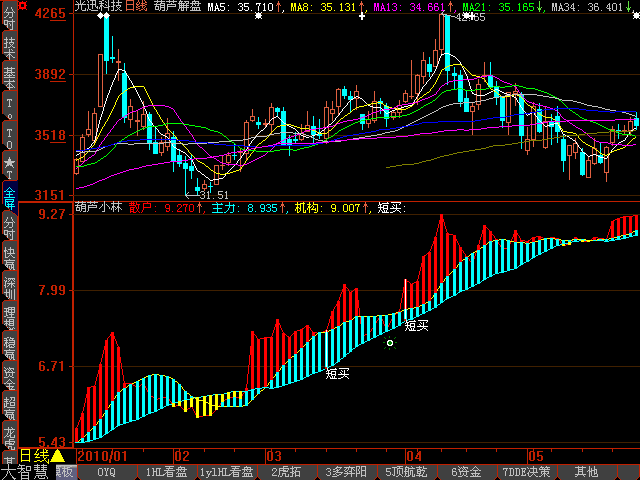Click the T0 sidebar icon
Screen dimensions: 640x480
[9, 132]
